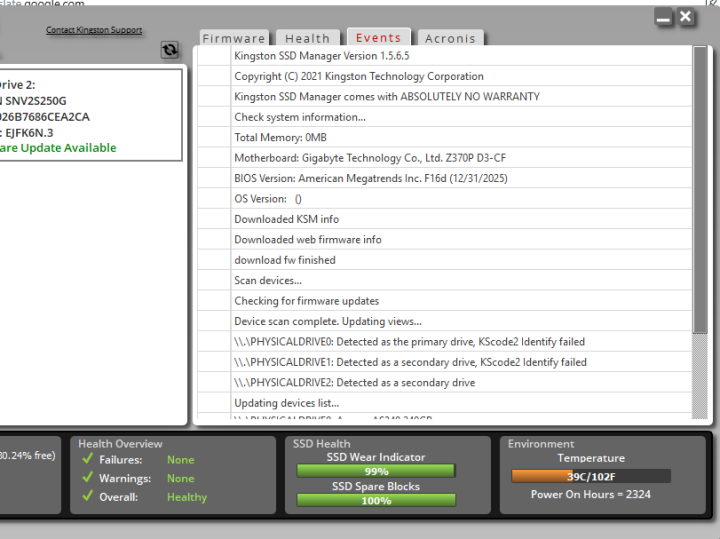
Task: Select the Drive 2 SNV2S250G entry
Action: pyautogui.click(x=90, y=115)
